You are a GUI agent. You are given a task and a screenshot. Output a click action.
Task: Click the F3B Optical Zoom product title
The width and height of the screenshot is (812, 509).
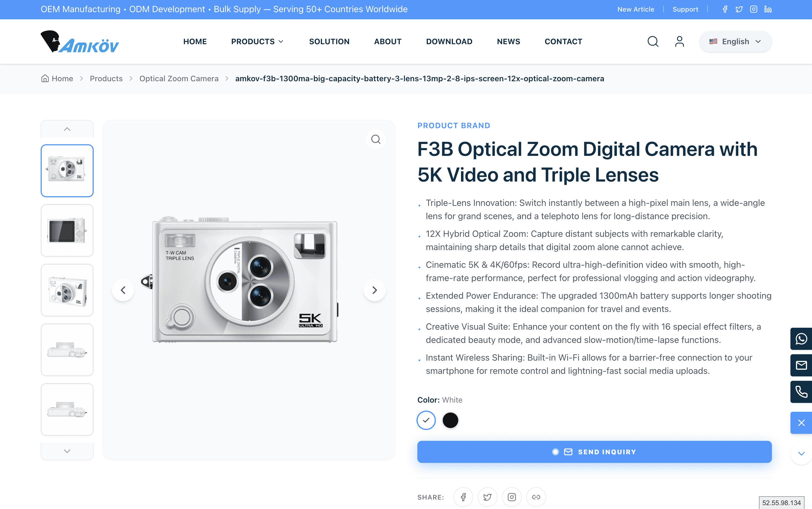coord(587,162)
